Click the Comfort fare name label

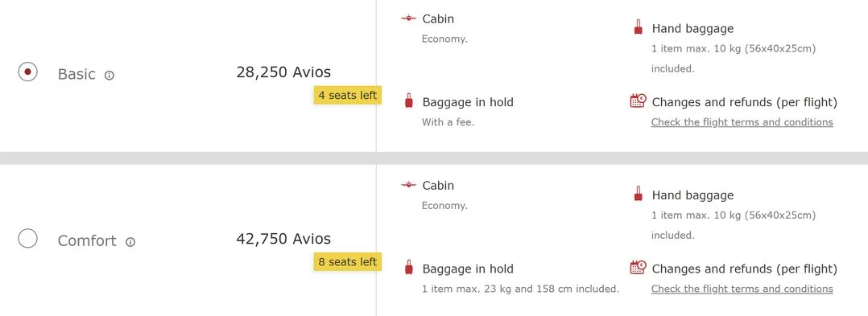coord(87,241)
